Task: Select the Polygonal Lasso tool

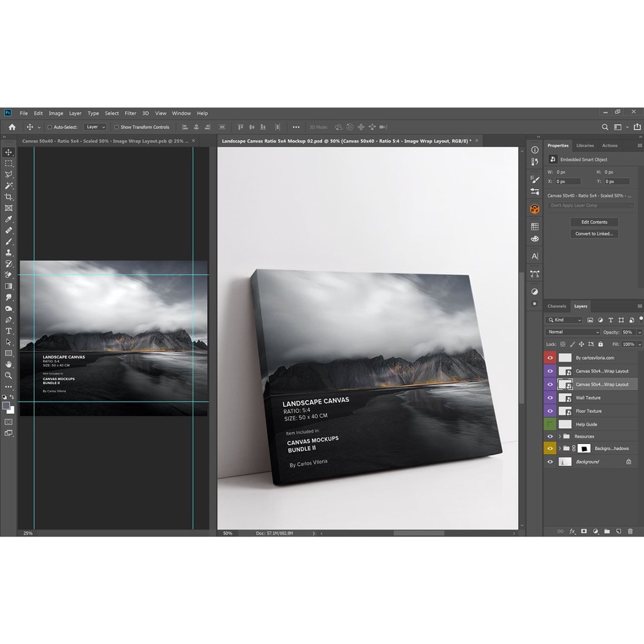Action: pyautogui.click(x=9, y=175)
